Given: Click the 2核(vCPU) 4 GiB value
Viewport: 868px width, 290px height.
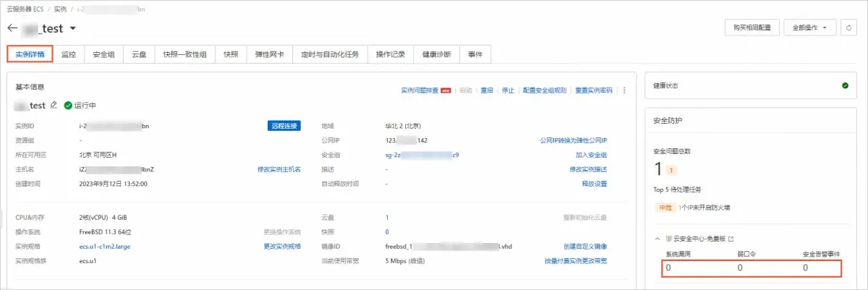Looking at the screenshot, I should 104,217.
